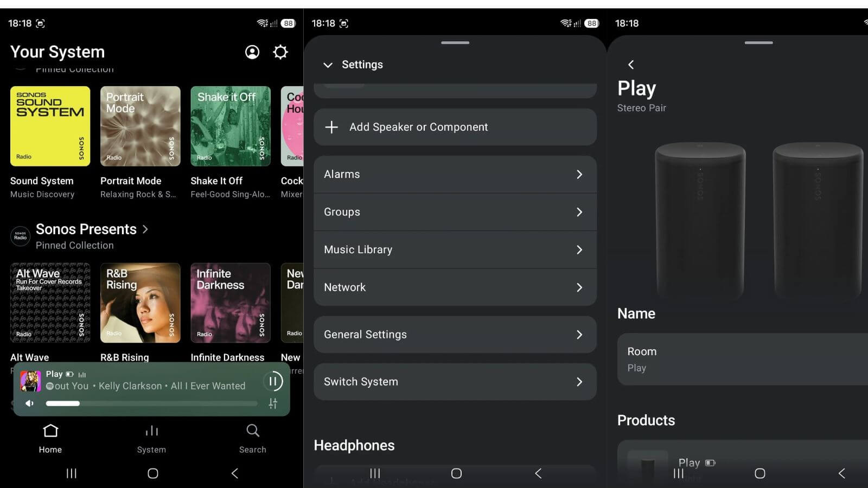Tap Android back button on Play screen
The height and width of the screenshot is (488, 868).
coord(841,473)
